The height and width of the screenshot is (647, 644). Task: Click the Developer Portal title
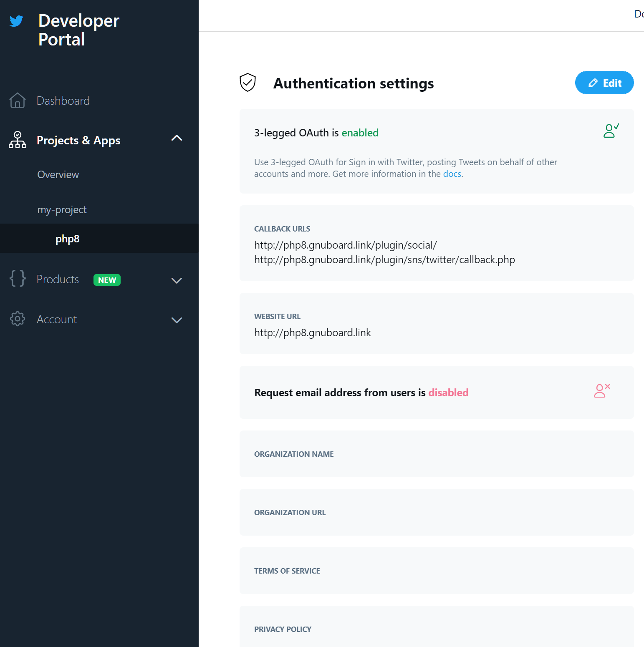78,30
